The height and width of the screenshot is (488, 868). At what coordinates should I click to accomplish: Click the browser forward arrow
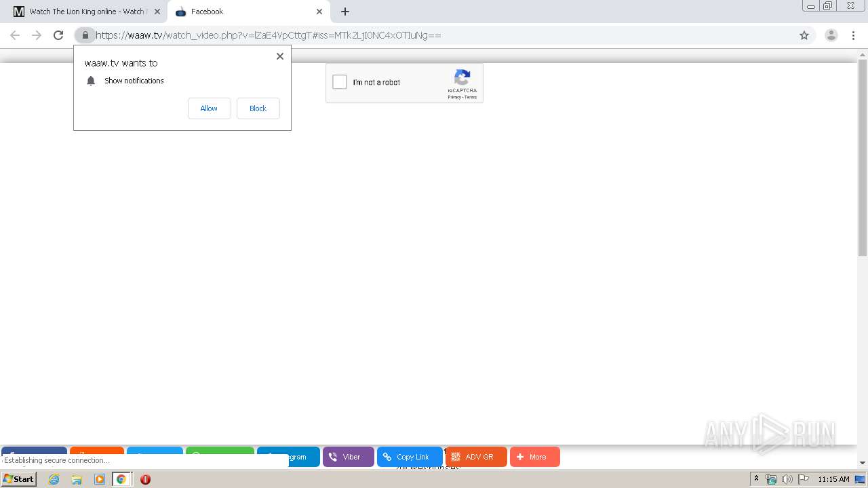37,35
